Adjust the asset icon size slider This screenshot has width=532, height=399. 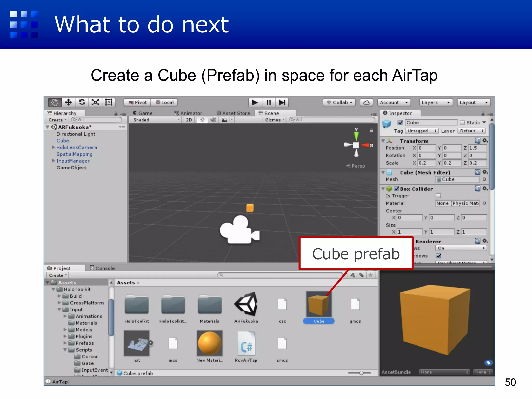pos(361,373)
